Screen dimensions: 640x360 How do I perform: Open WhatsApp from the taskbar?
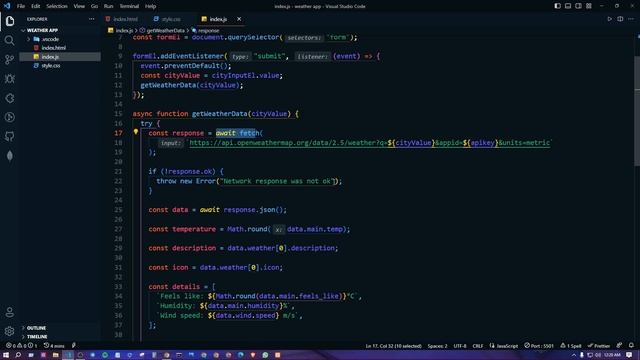265,355
